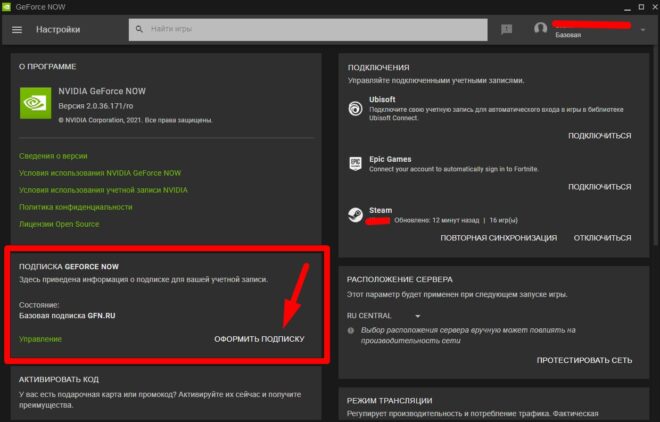660x422 pixels.
Task: Open the notifications message icon
Action: 507,29
